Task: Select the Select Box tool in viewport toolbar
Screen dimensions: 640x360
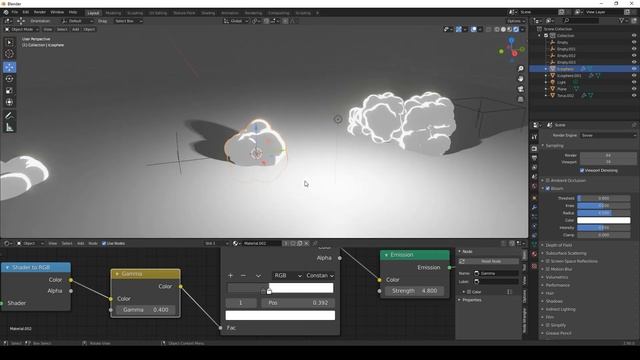Action: pyautogui.click(x=9, y=42)
